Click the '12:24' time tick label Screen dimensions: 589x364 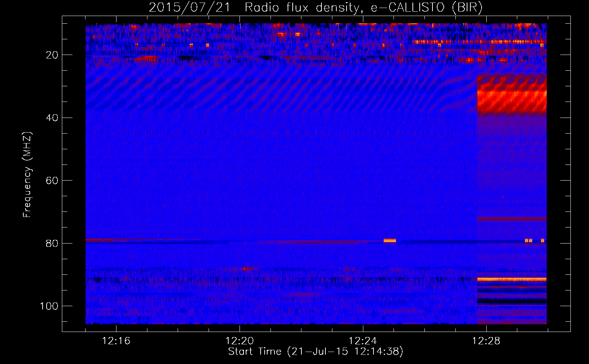pos(363,341)
